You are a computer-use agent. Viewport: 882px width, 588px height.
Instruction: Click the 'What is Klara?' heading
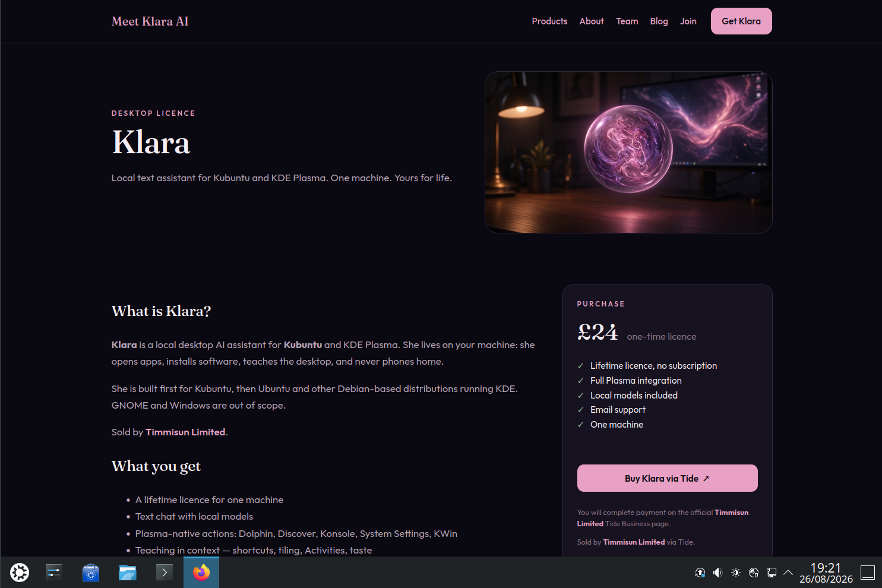(x=161, y=311)
